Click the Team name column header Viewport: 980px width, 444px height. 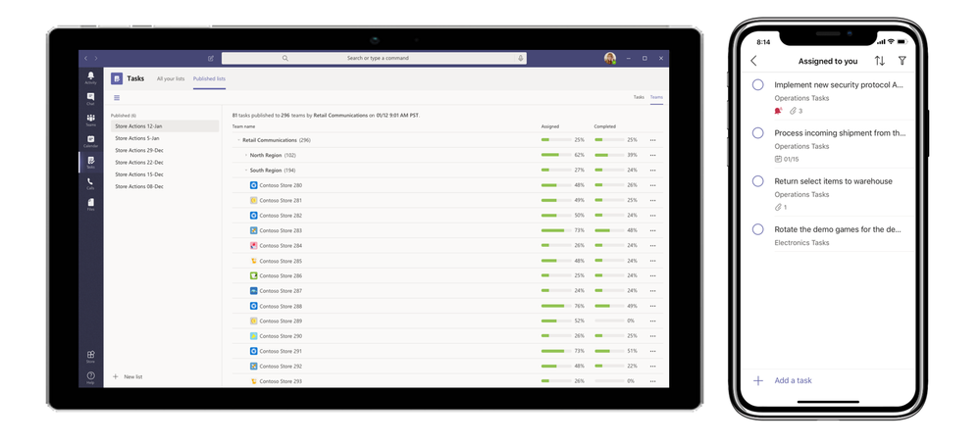(243, 126)
